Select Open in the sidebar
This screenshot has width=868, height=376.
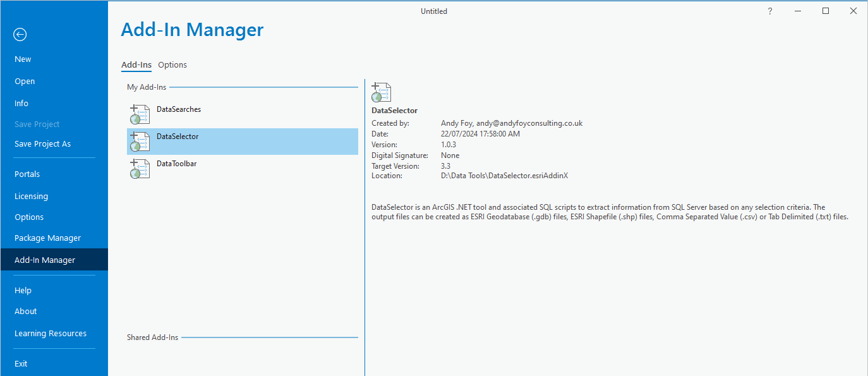(x=25, y=82)
